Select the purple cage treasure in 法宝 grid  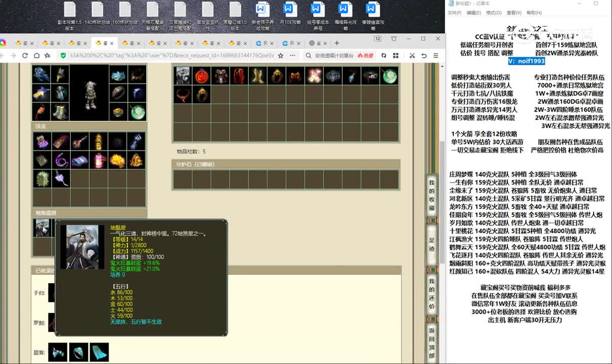click(42, 141)
